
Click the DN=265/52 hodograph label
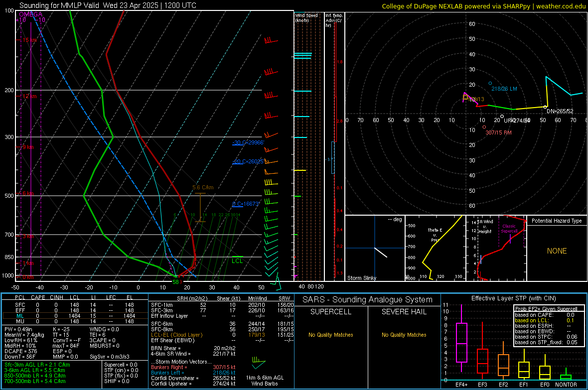560,112
